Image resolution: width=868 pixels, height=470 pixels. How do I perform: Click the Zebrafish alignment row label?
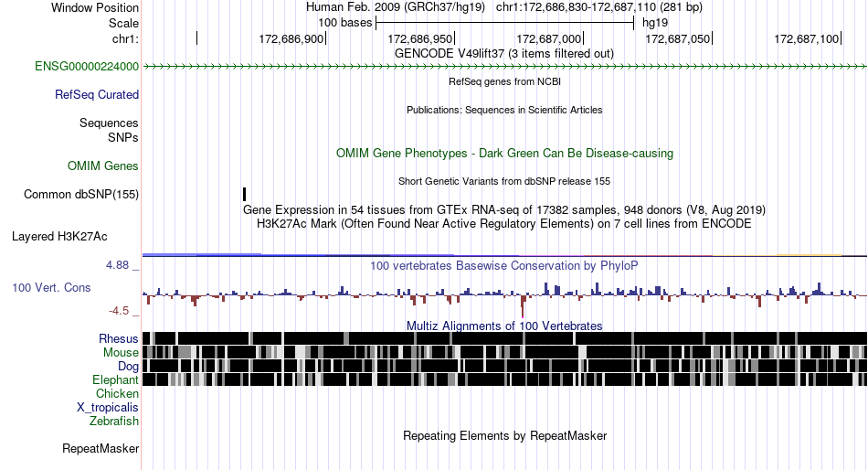click(114, 422)
